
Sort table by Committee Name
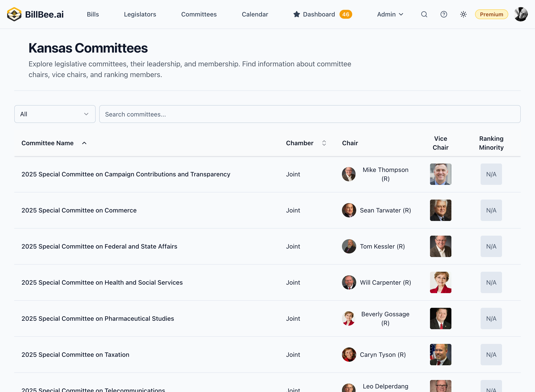pyautogui.click(x=47, y=143)
